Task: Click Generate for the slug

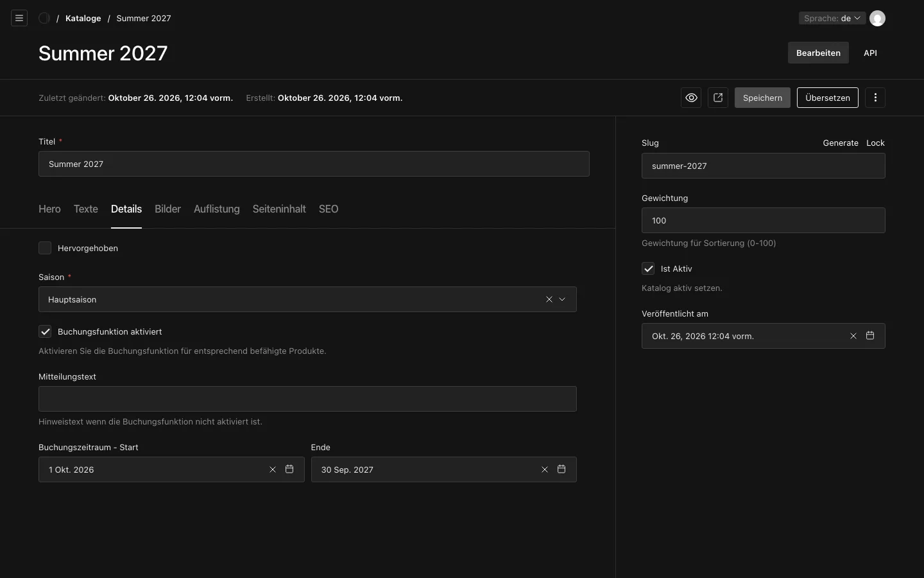Action: (x=841, y=143)
